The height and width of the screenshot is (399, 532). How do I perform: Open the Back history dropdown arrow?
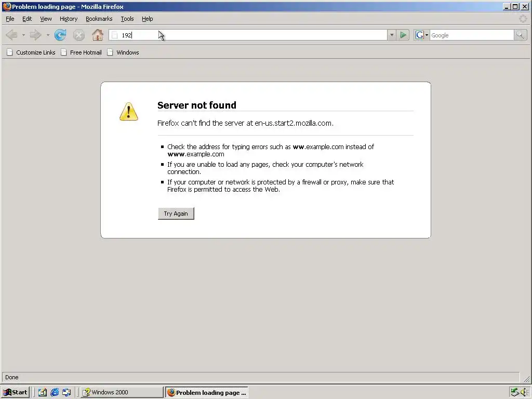pos(23,35)
